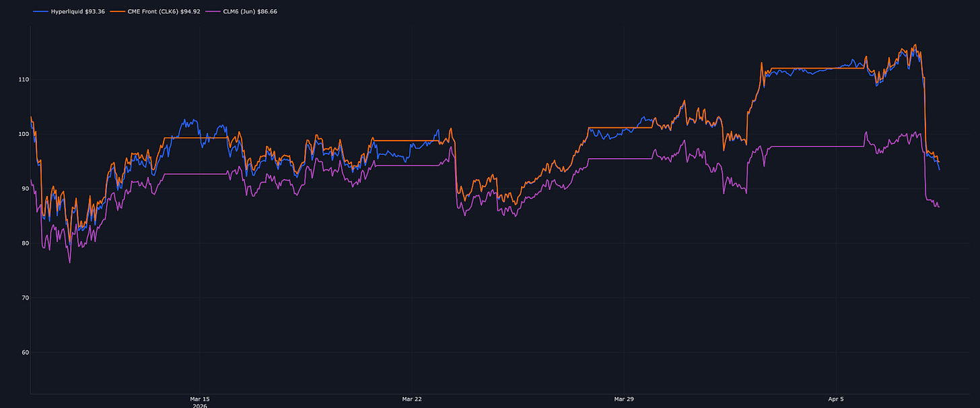Click the Mar 15 x-axis date label
The image size is (980, 408).
(x=200, y=399)
